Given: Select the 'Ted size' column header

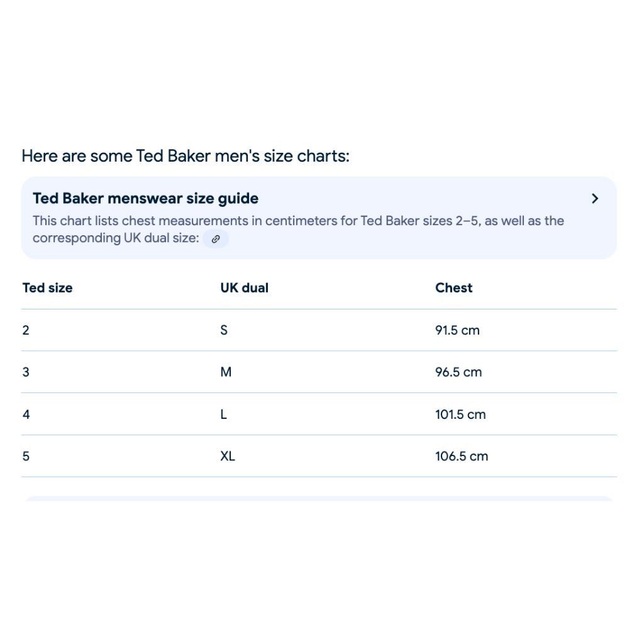Looking at the screenshot, I should (x=47, y=288).
